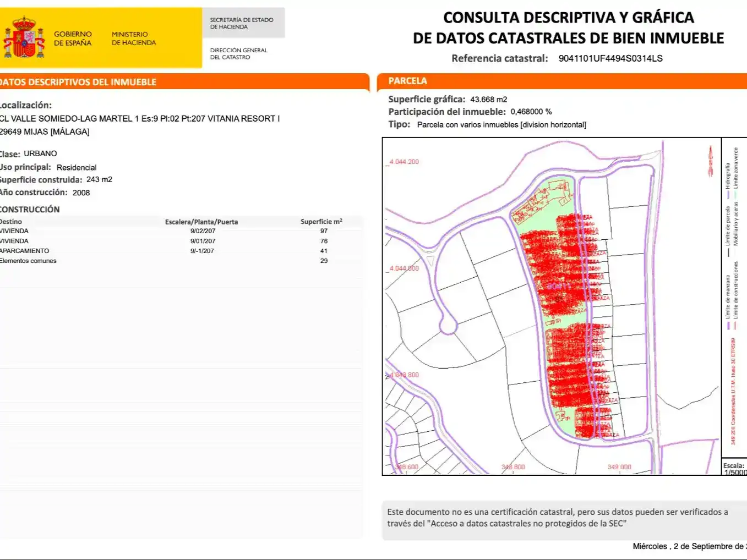Click map coordinate label '4.044.000'
Viewport: 747px width, 560px height.
[404, 268]
